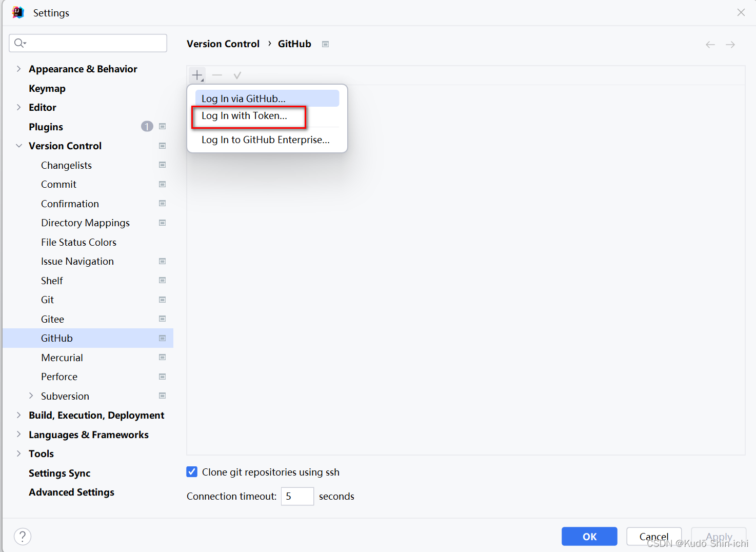Toggle Clone git repositories using ssh checkbox
This screenshot has width=756, height=552.
coord(192,472)
